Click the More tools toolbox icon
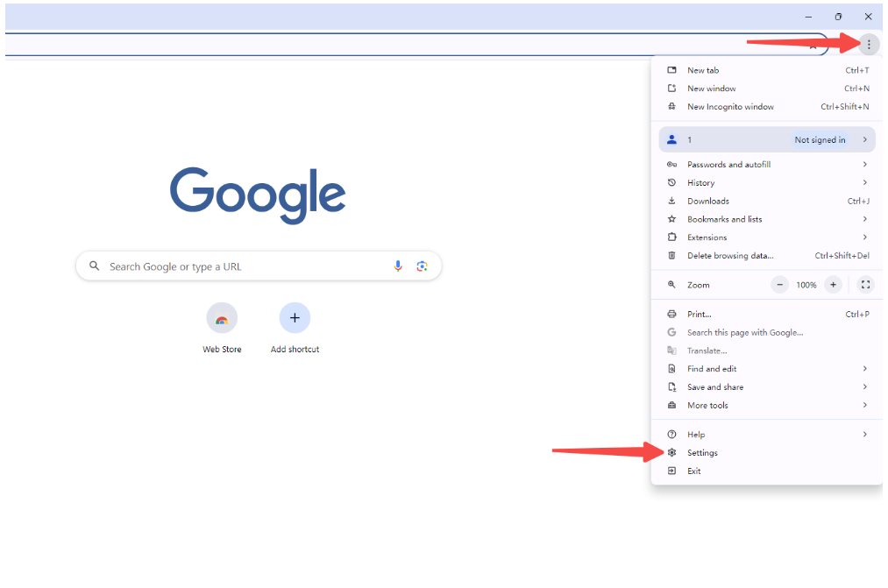 pyautogui.click(x=671, y=405)
